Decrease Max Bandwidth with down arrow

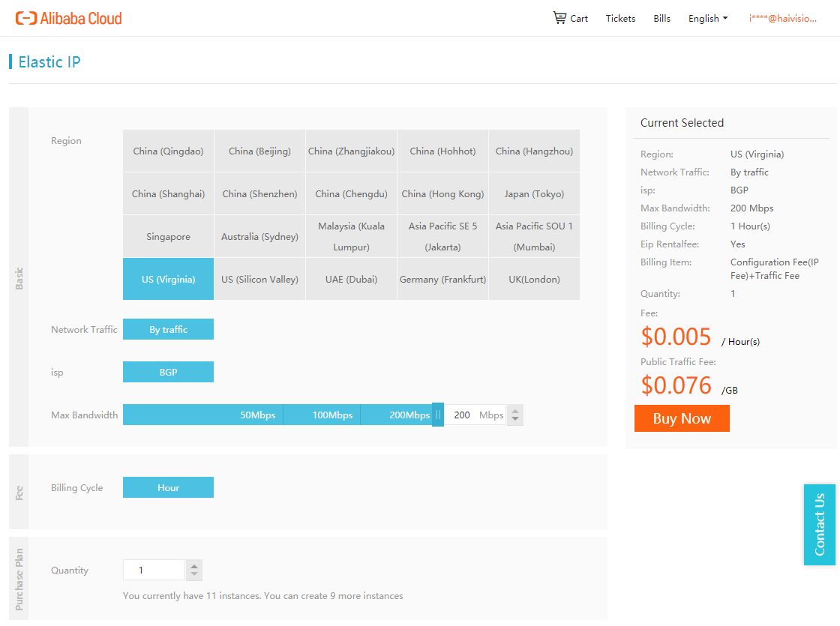point(515,420)
